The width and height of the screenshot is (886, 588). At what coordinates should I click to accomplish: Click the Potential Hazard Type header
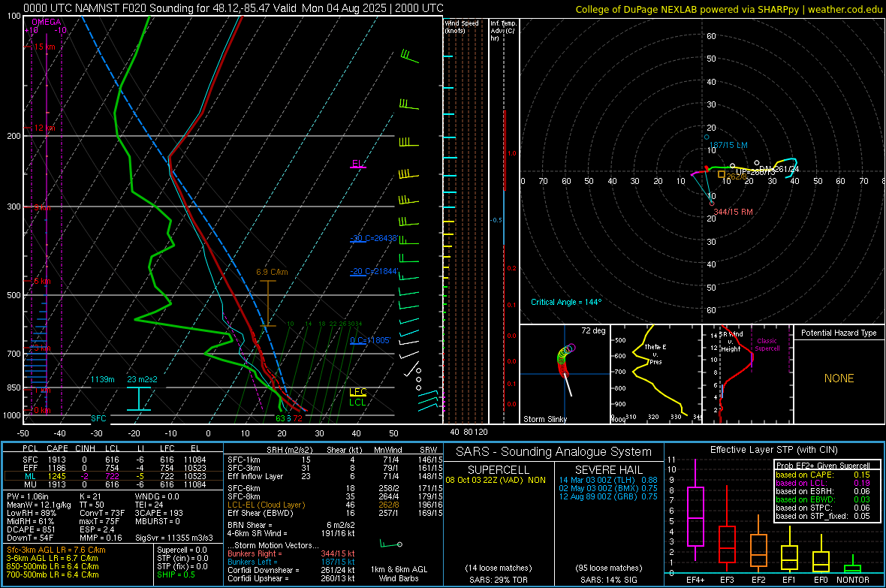(839, 333)
